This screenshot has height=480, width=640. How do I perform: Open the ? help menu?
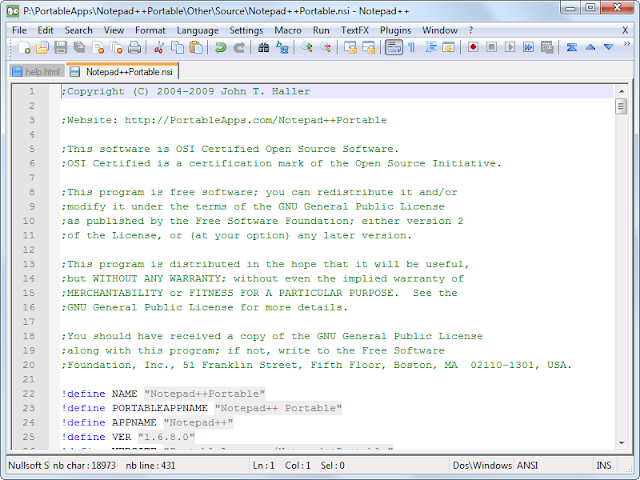click(x=471, y=30)
